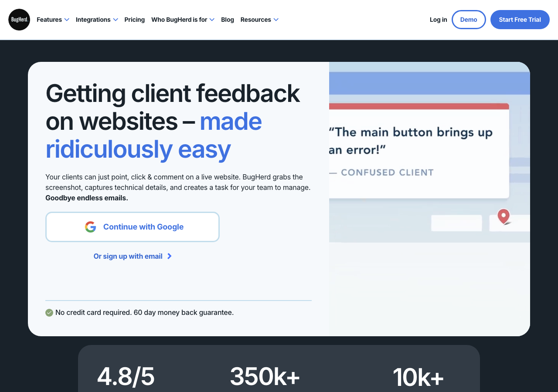Open the Blog page
The height and width of the screenshot is (392, 558).
[228, 20]
